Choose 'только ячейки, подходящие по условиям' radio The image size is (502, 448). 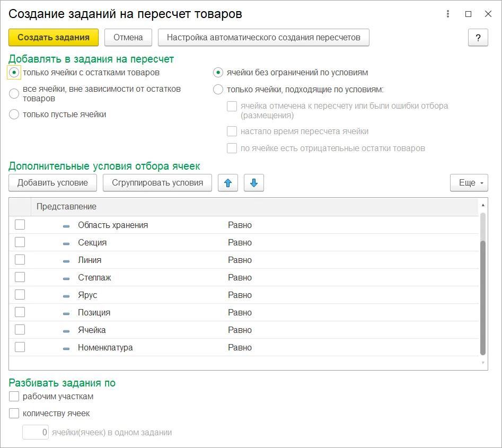coord(218,90)
